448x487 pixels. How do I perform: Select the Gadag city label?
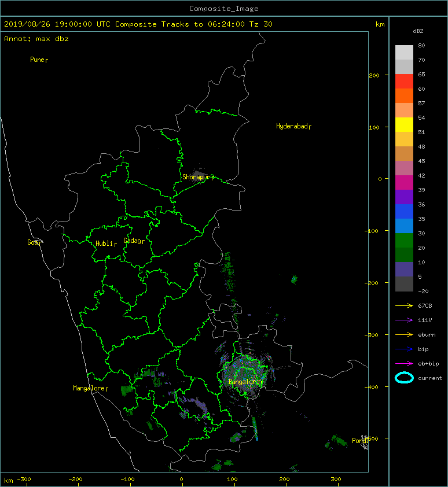(x=134, y=241)
